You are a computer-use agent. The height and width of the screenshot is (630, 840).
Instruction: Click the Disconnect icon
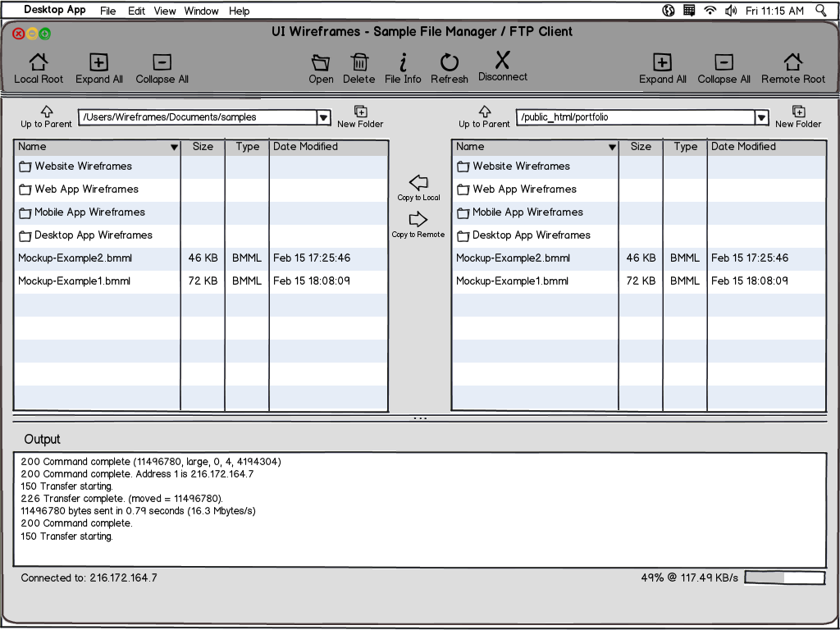click(x=501, y=61)
